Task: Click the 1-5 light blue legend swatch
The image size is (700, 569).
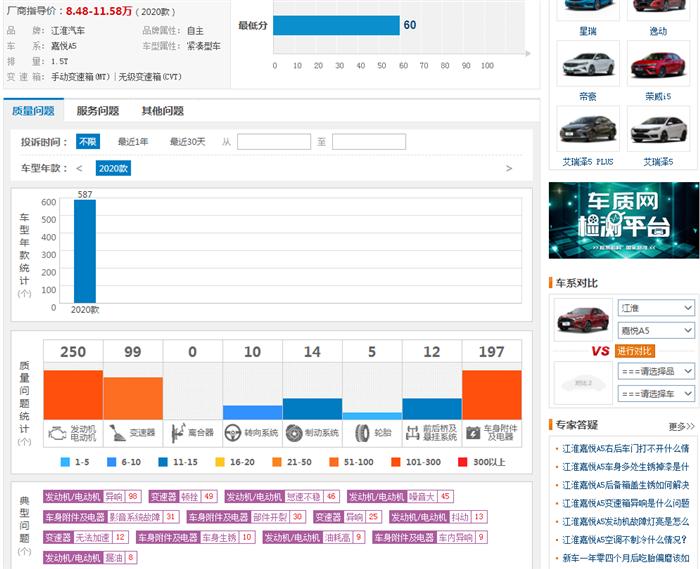Action: click(x=65, y=462)
